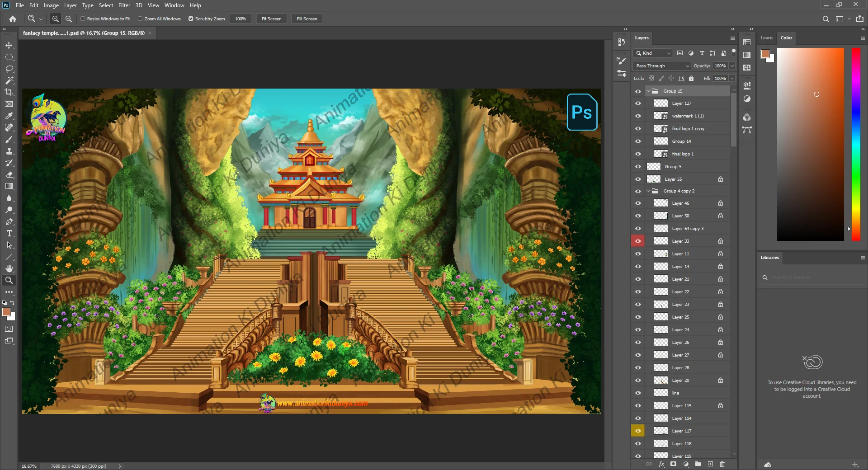
Task: Select the Horizontal Type tool
Action: 9,234
